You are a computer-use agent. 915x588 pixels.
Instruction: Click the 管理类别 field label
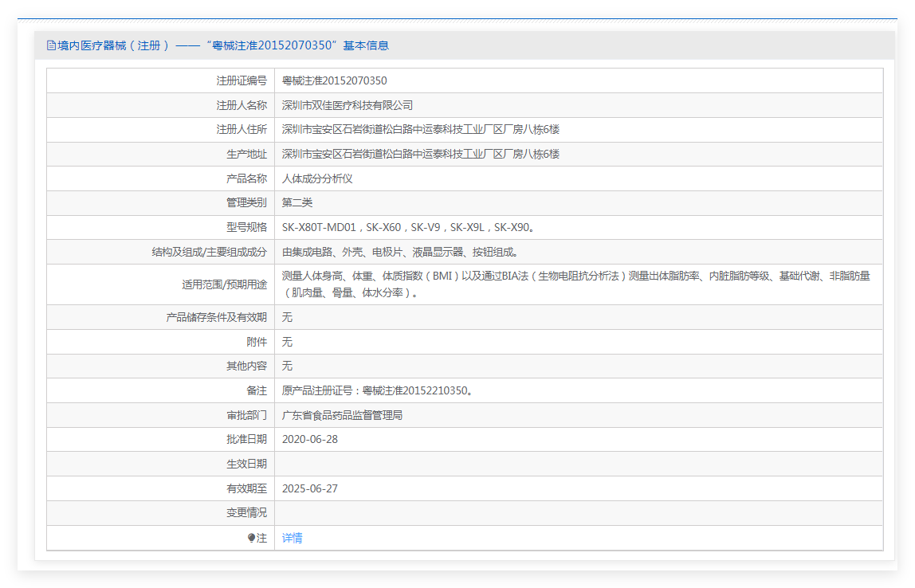coord(247,202)
